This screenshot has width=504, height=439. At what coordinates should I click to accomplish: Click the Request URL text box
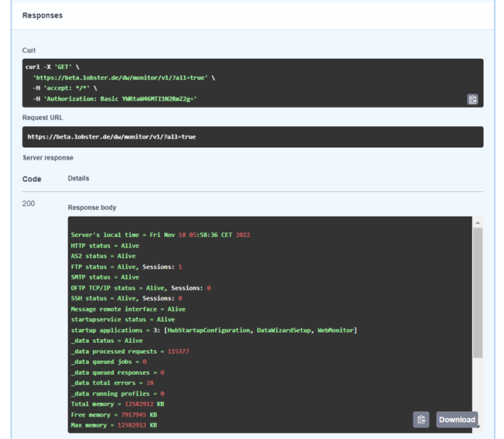point(252,136)
